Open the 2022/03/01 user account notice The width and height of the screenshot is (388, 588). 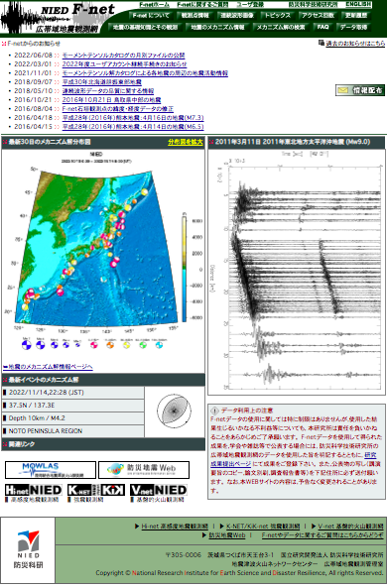125,64
